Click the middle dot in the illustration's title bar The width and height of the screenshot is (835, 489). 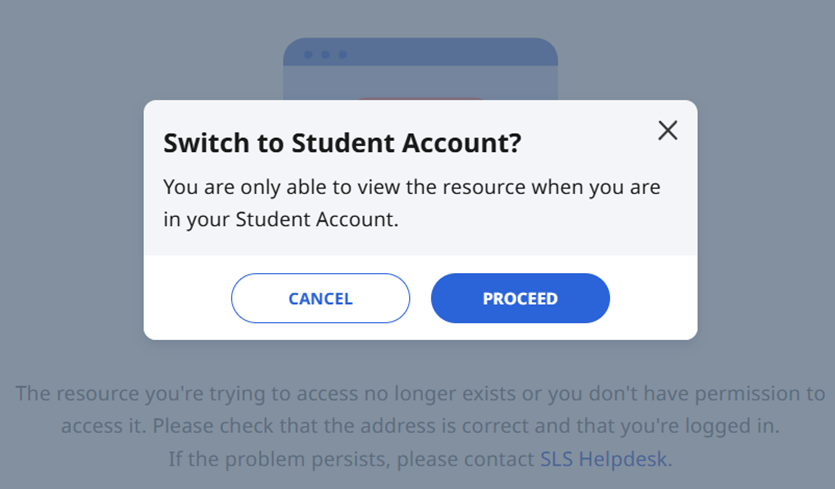pyautogui.click(x=325, y=54)
